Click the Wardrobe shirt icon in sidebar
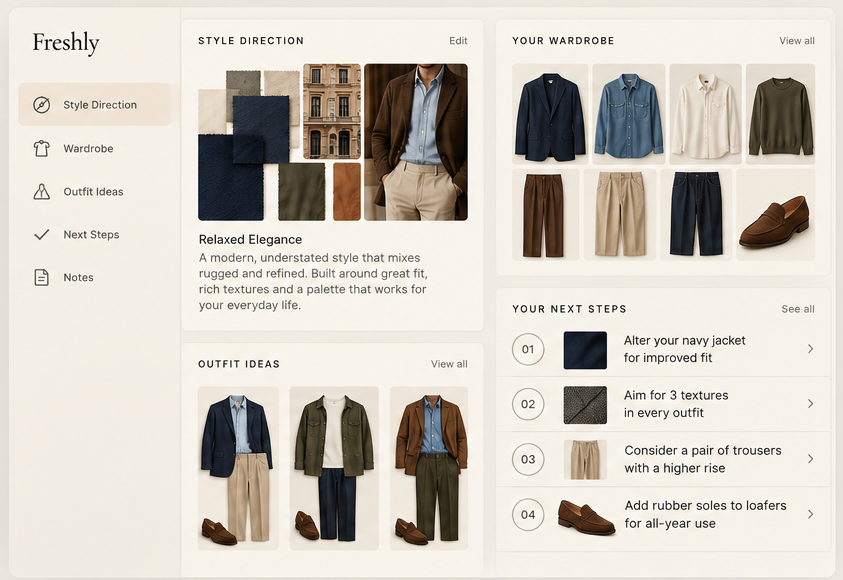This screenshot has height=580, width=843. 41,148
